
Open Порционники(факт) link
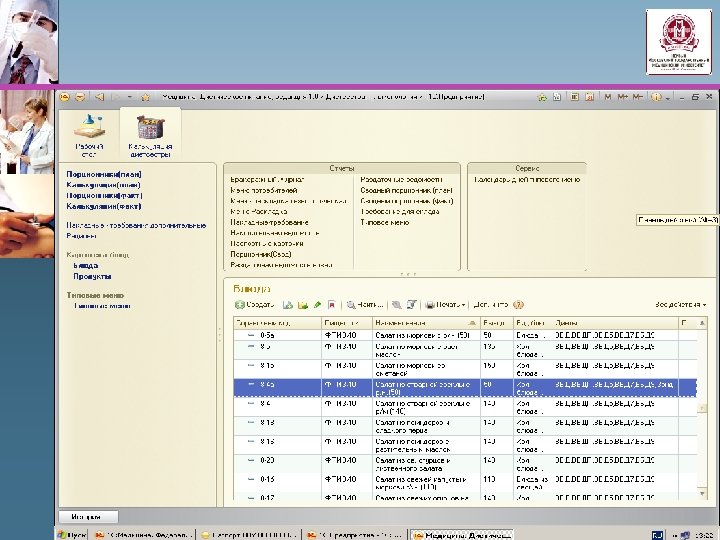click(104, 195)
